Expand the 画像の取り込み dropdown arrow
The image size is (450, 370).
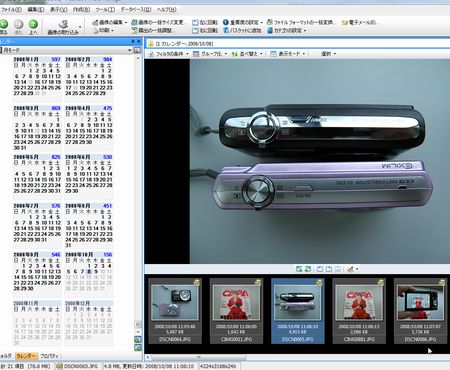(80, 27)
